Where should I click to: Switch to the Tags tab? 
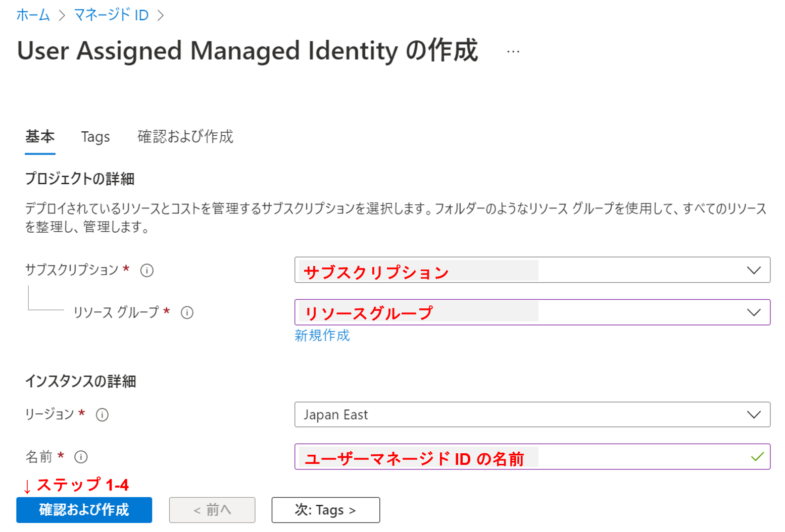coord(95,137)
